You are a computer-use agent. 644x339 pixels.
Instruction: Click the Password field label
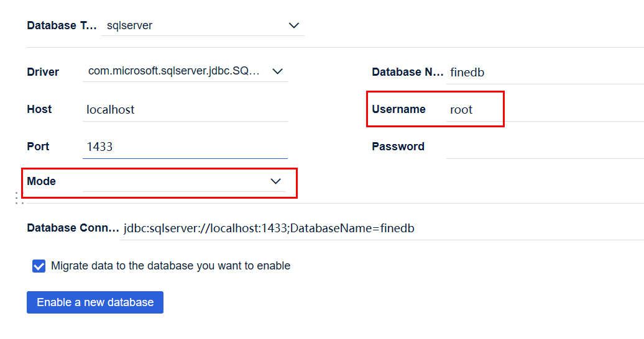click(398, 147)
